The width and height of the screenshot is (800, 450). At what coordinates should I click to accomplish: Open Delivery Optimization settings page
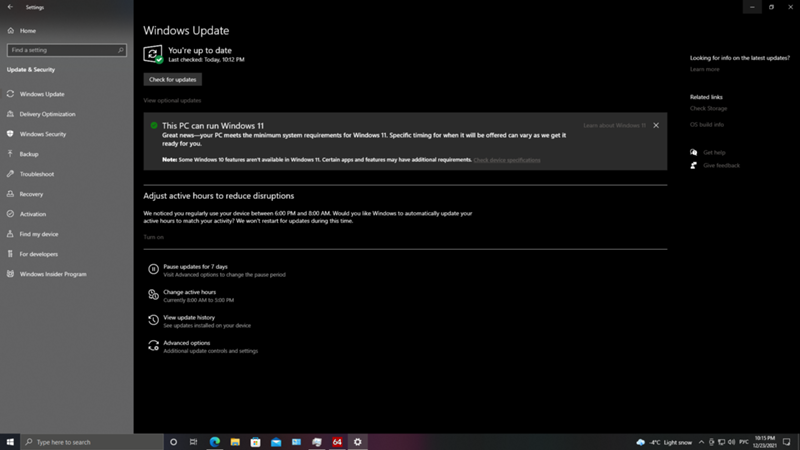tap(47, 114)
